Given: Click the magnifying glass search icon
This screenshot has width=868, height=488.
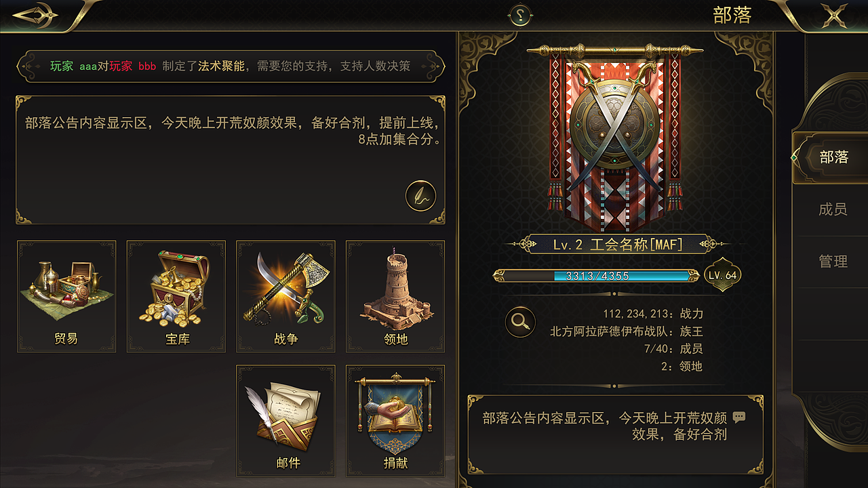Looking at the screenshot, I should click(x=520, y=322).
